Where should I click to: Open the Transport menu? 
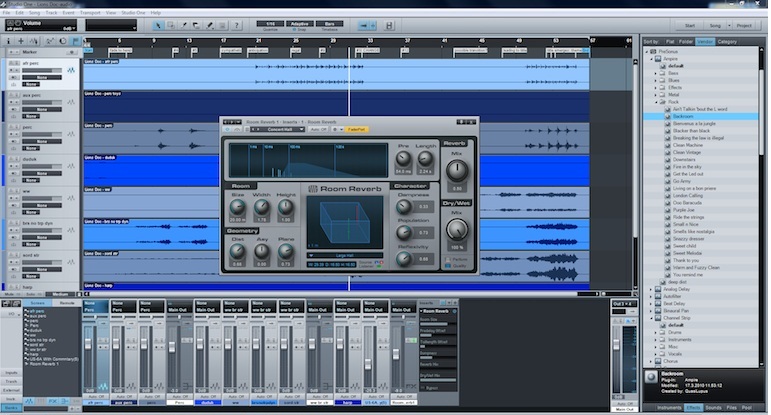[90, 13]
